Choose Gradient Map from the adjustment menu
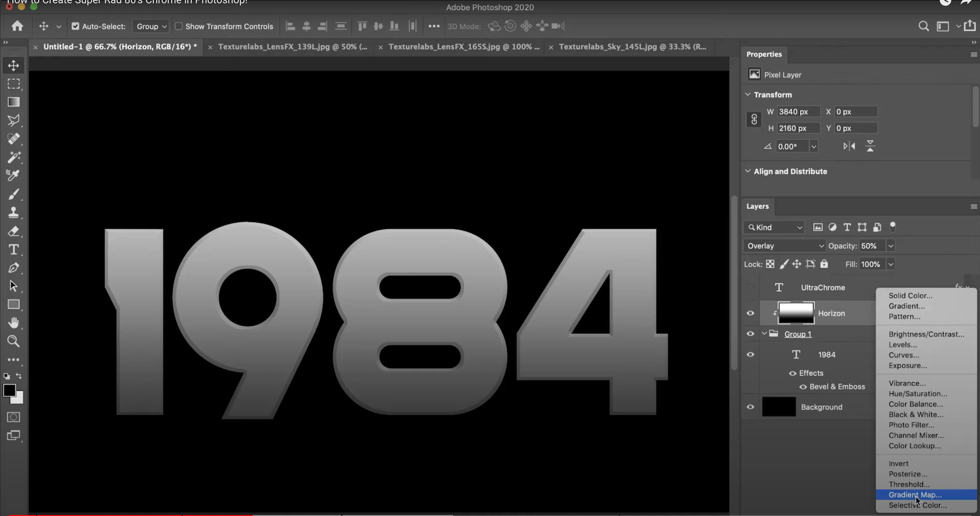This screenshot has width=980, height=516. 915,495
